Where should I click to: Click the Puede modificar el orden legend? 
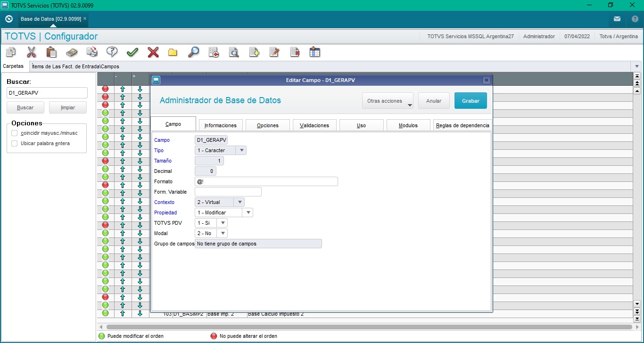(x=131, y=336)
